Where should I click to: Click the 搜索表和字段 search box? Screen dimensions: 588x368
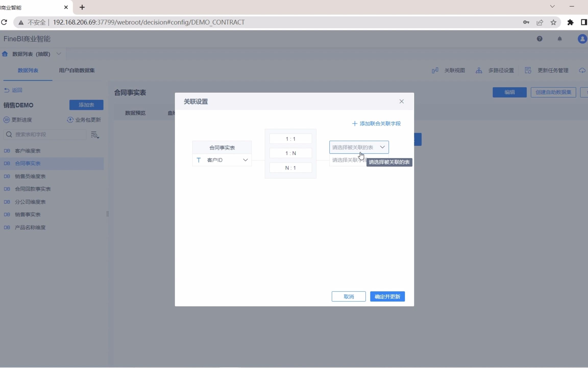click(45, 134)
